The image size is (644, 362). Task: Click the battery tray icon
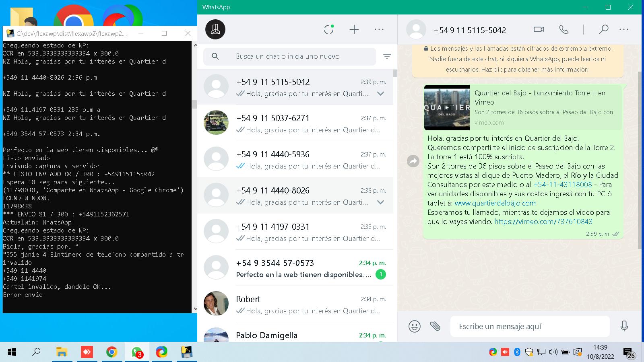(x=566, y=352)
